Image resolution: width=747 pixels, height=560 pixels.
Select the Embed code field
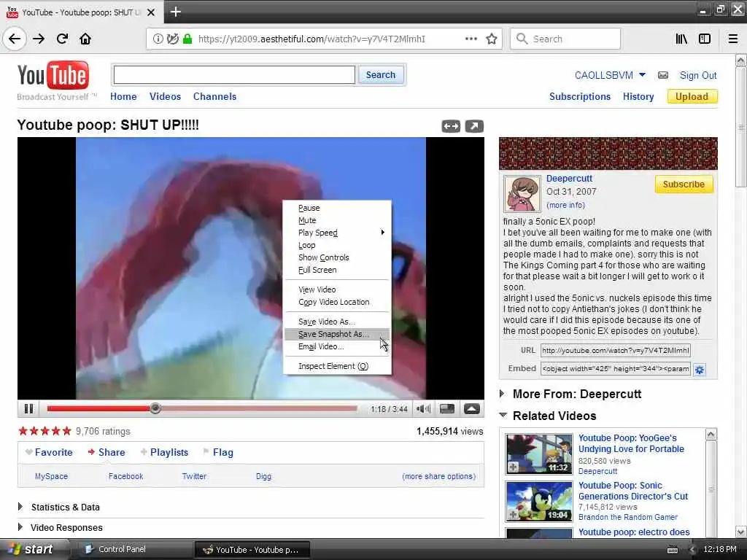click(x=615, y=368)
